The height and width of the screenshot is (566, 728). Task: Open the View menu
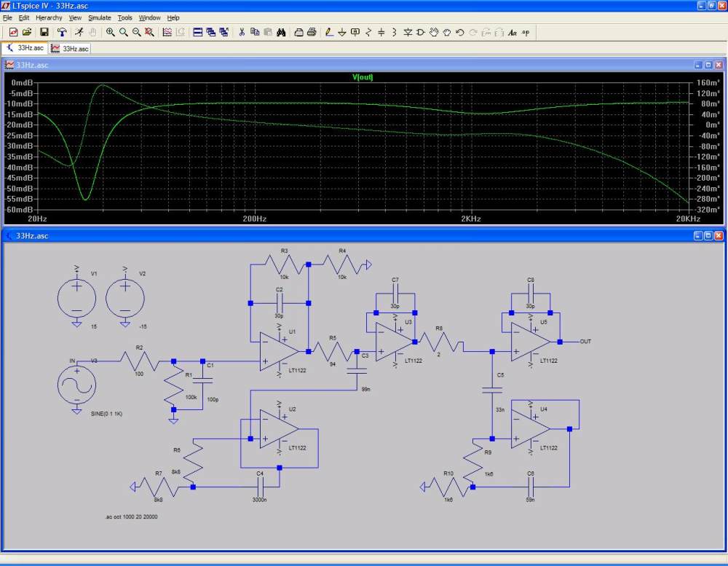coord(75,17)
